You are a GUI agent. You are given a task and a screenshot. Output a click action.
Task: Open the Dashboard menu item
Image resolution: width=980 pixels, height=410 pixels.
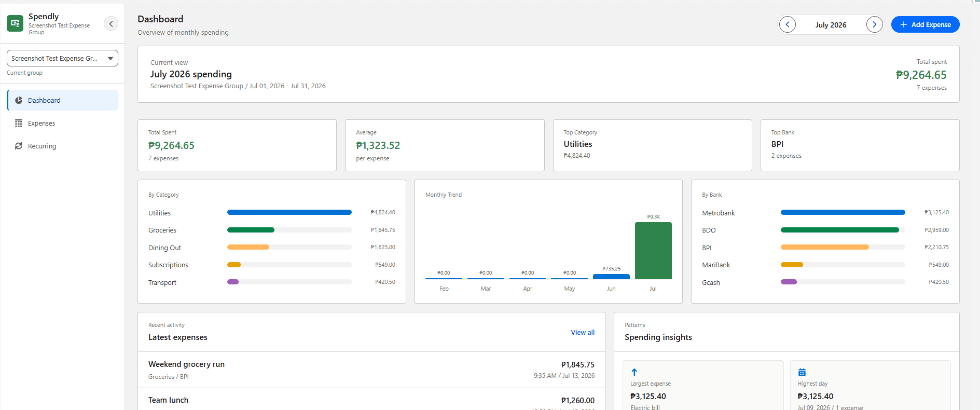(x=63, y=100)
